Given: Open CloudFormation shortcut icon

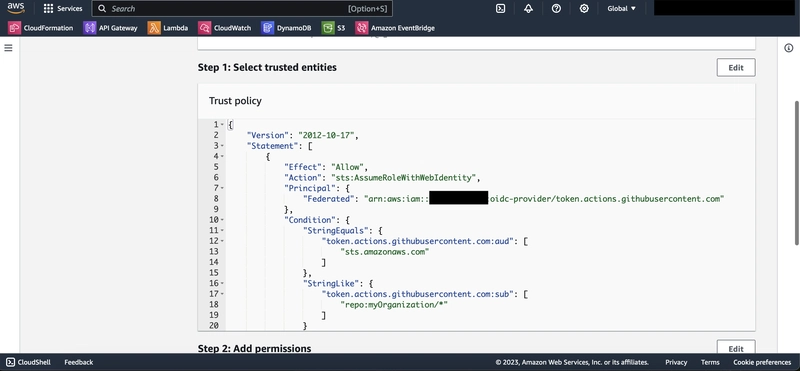Looking at the screenshot, I should tap(14, 28).
